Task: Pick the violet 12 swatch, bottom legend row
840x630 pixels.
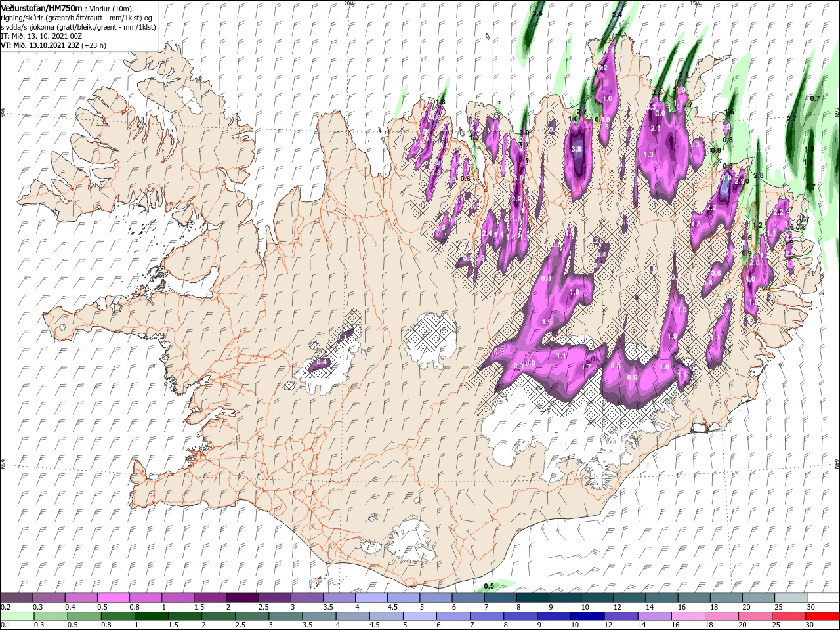Action: point(621,616)
